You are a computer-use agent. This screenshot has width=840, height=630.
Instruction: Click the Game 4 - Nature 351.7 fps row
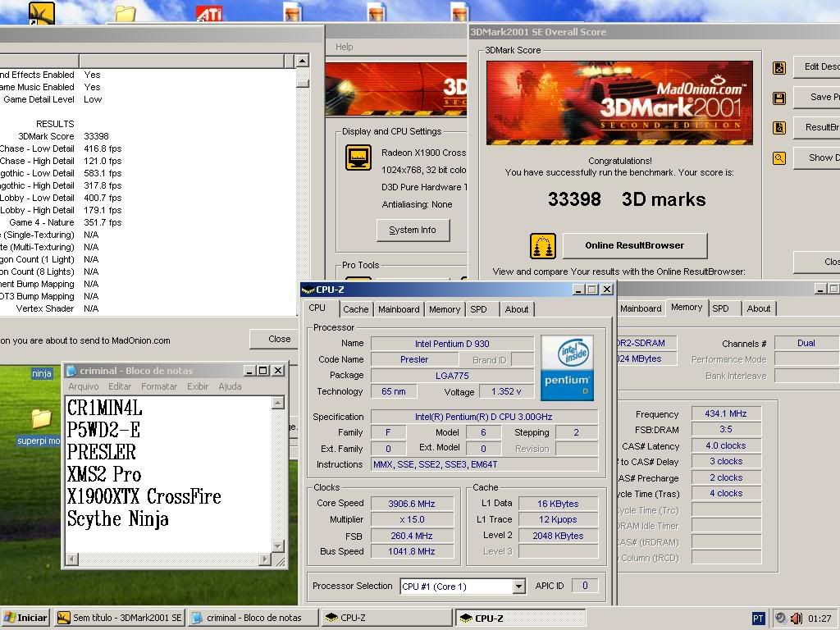coord(66,222)
